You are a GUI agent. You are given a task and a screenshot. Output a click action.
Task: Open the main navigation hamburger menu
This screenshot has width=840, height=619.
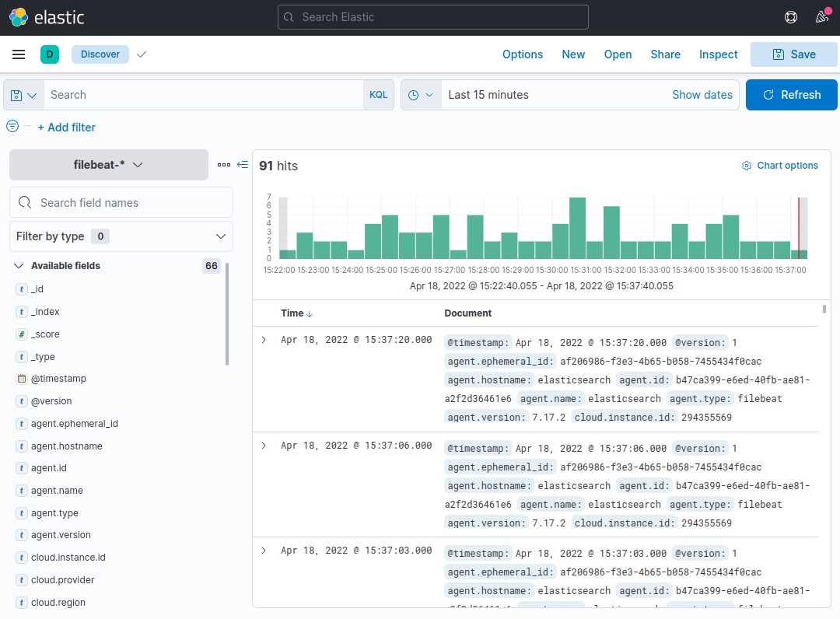pos(19,54)
